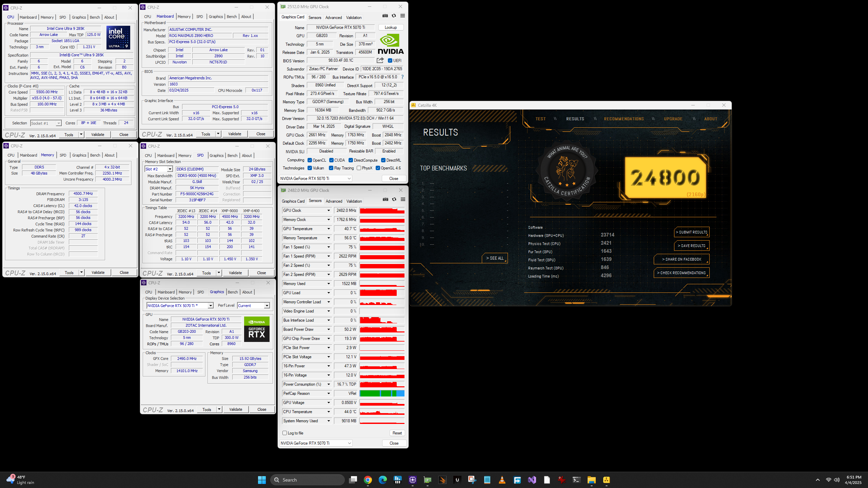Click the weather widget showing 48°F Light rain
Image resolution: width=868 pixels, height=488 pixels.
pos(21,480)
